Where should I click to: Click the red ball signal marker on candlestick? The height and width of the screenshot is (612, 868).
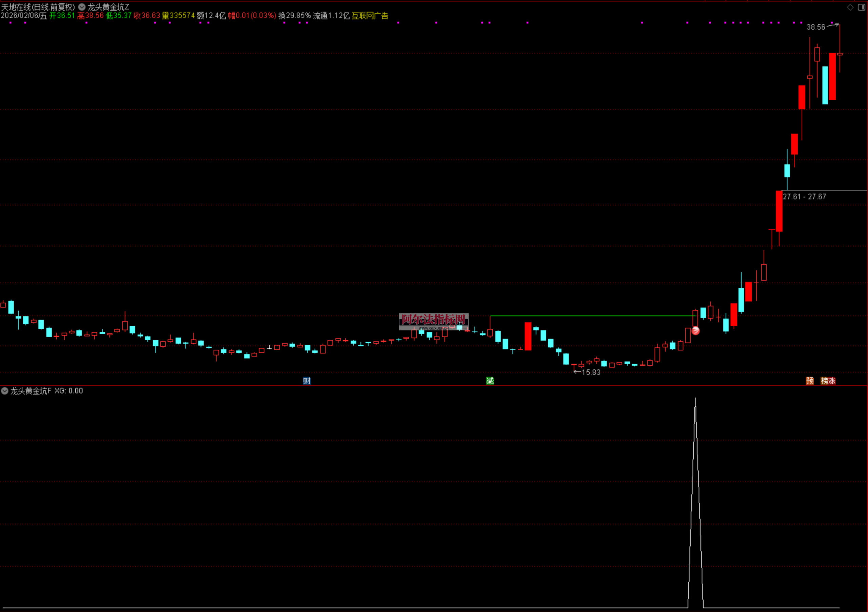(696, 331)
